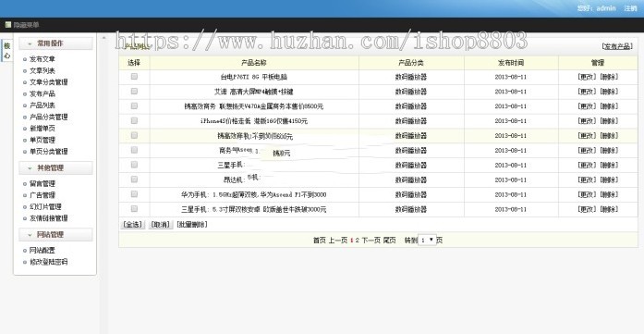This screenshot has height=334, width=644.
Task: Go to 上一页 in pagination
Action: point(337,241)
